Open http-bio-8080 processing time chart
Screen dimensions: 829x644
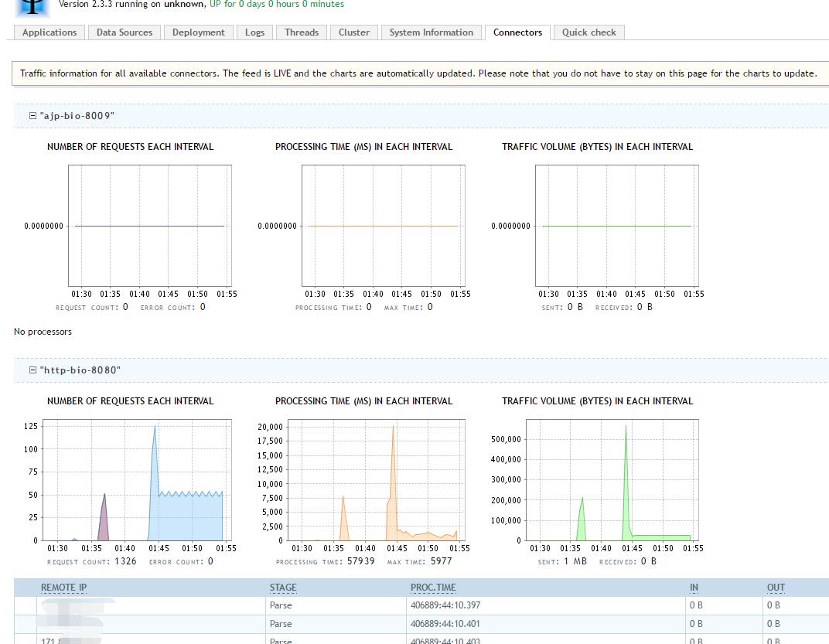(x=363, y=484)
